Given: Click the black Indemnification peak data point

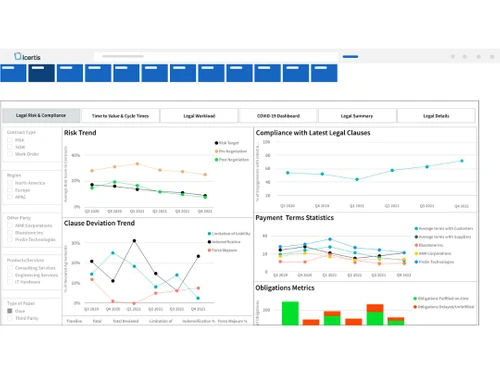Looking at the screenshot, I should pos(134,240).
